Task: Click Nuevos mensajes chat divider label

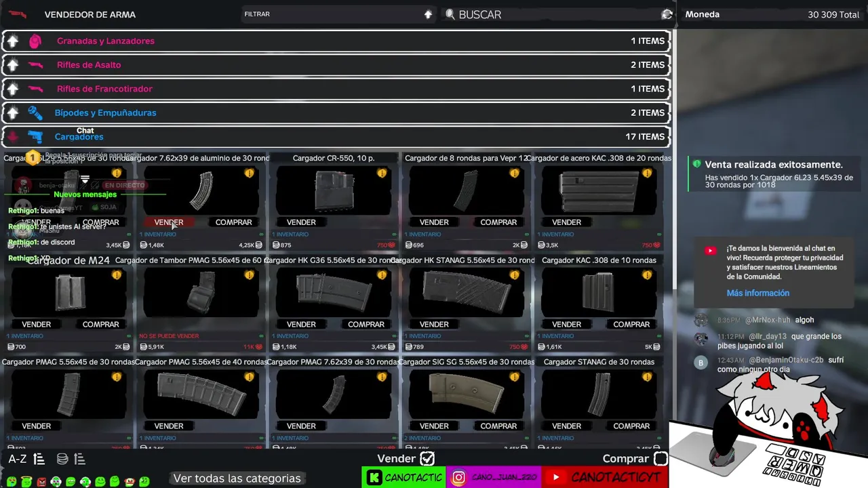Action: (x=85, y=195)
